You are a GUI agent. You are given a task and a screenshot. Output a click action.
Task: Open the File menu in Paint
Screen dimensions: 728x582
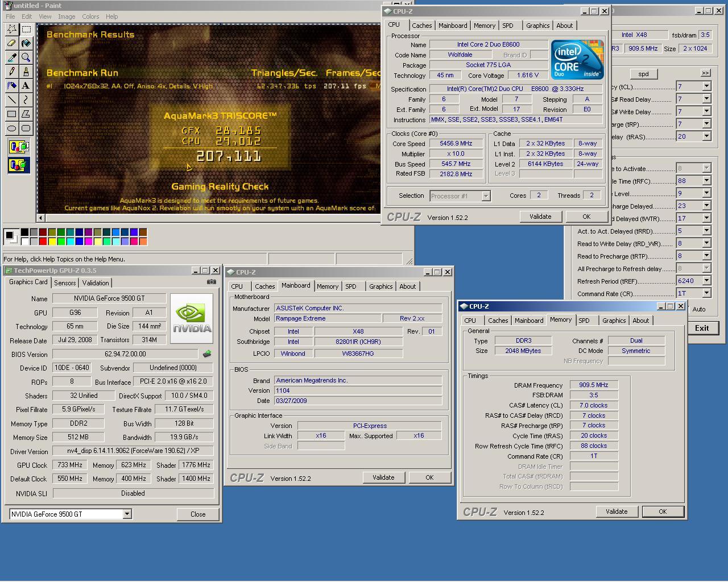(x=11, y=16)
